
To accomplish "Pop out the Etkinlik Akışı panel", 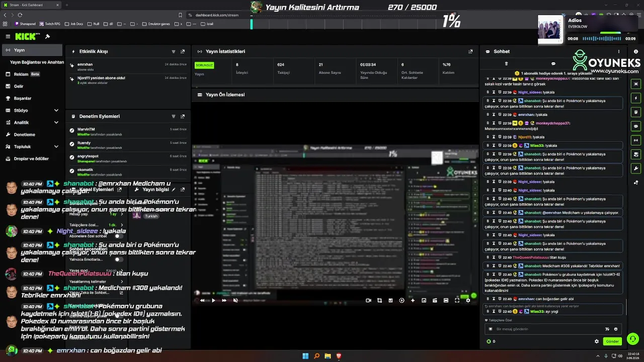I will tap(183, 51).
